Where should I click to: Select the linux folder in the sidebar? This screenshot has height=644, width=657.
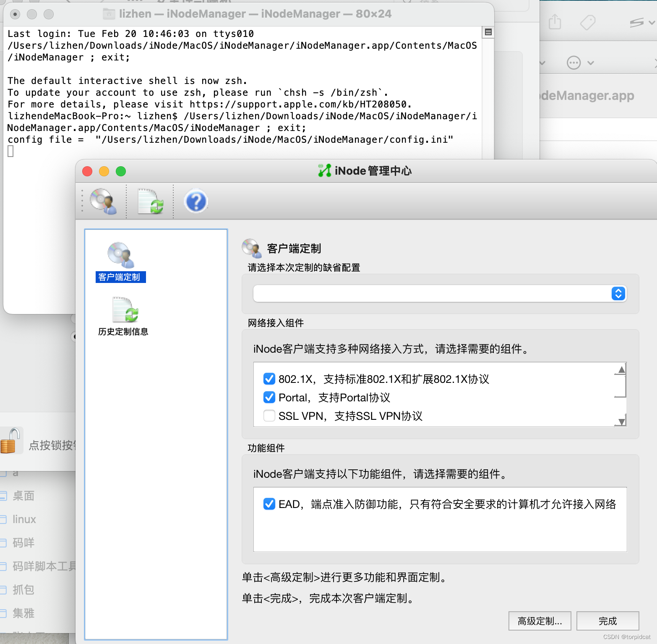click(24, 519)
